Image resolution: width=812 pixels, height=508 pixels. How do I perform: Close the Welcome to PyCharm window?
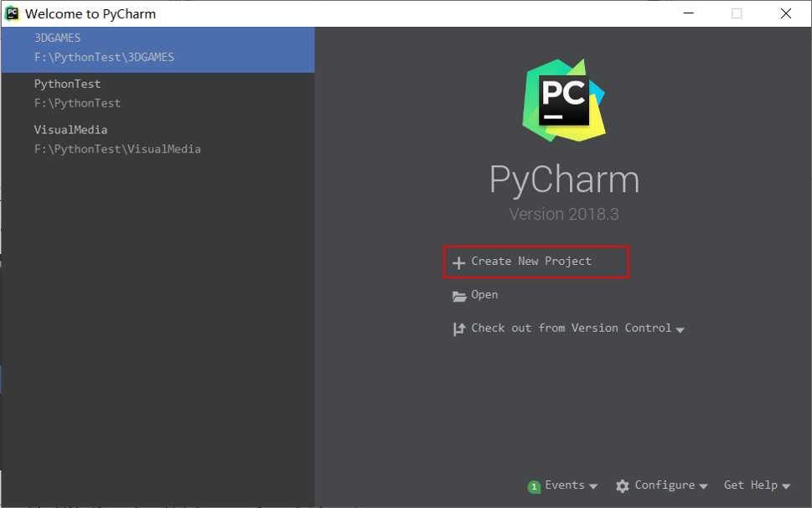[785, 13]
